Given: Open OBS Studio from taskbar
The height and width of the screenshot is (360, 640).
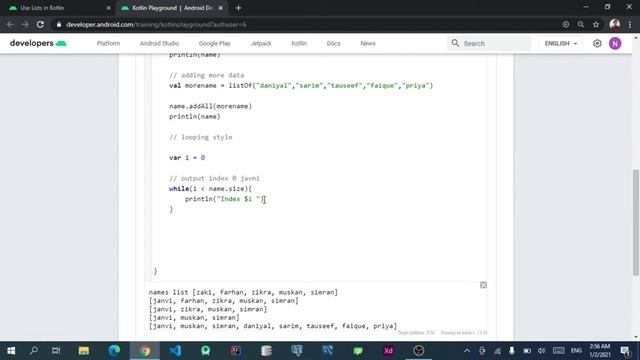Looking at the screenshot, I should pyautogui.click(x=419, y=351).
